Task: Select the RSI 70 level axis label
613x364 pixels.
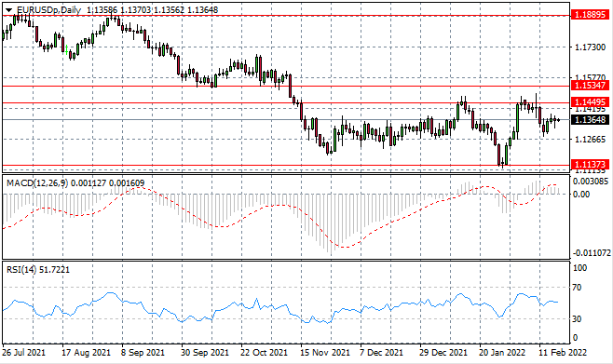Action: 577,288
